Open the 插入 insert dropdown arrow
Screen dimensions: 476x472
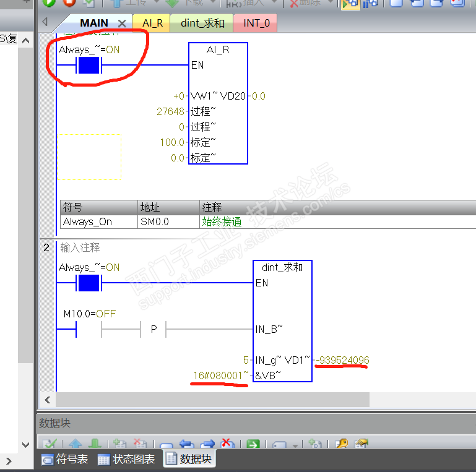(274, 2)
